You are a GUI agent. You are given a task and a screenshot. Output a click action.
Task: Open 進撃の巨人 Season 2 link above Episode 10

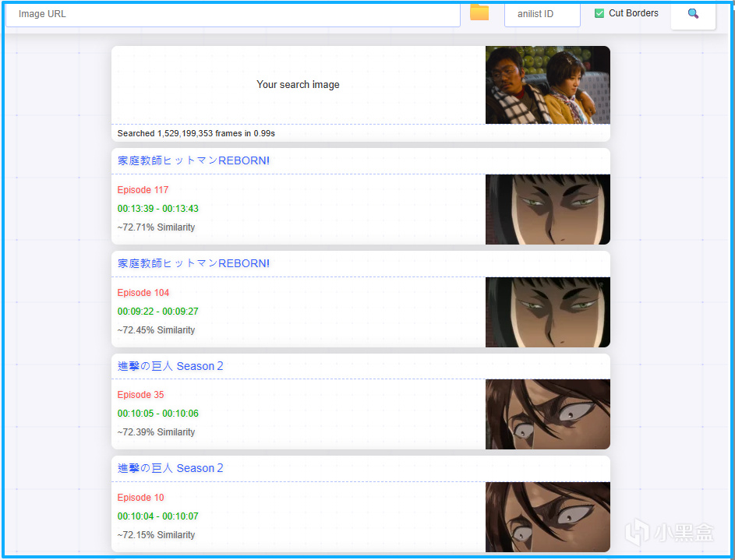pos(170,468)
